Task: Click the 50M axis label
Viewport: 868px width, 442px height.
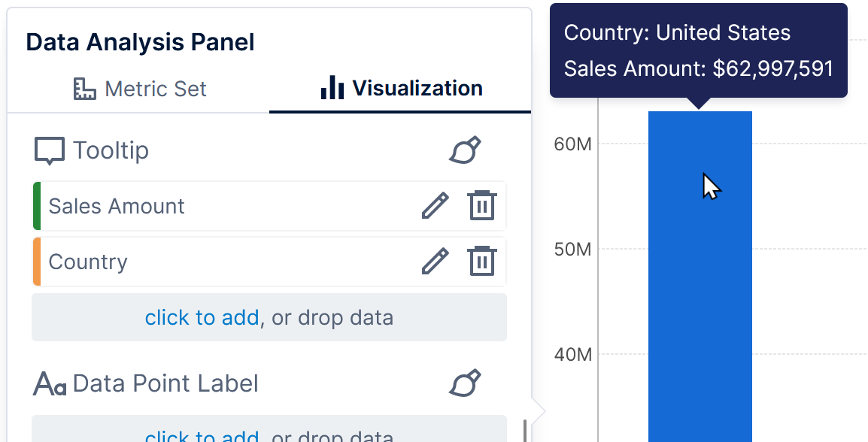Action: click(573, 249)
